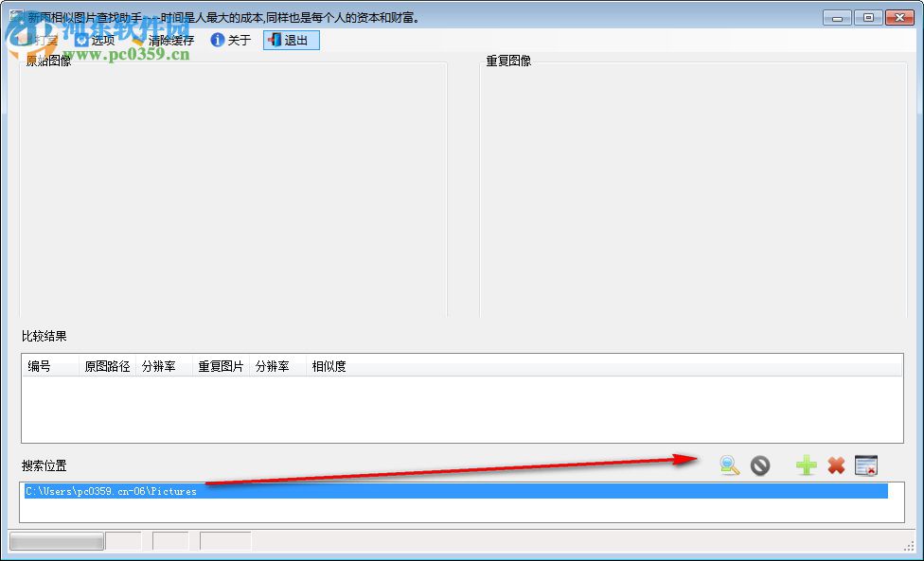Click the horizontal scrollbar at the bottom
This screenshot has height=561, width=924.
[x=55, y=540]
